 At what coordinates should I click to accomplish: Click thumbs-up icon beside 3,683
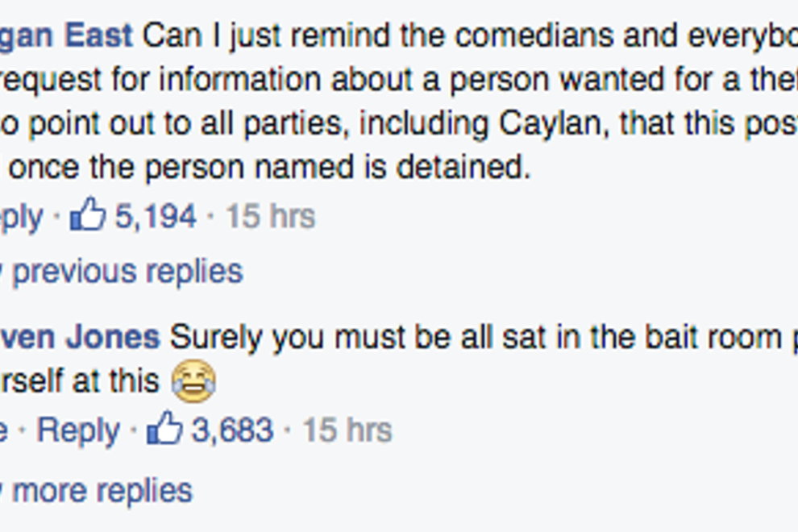point(164,429)
